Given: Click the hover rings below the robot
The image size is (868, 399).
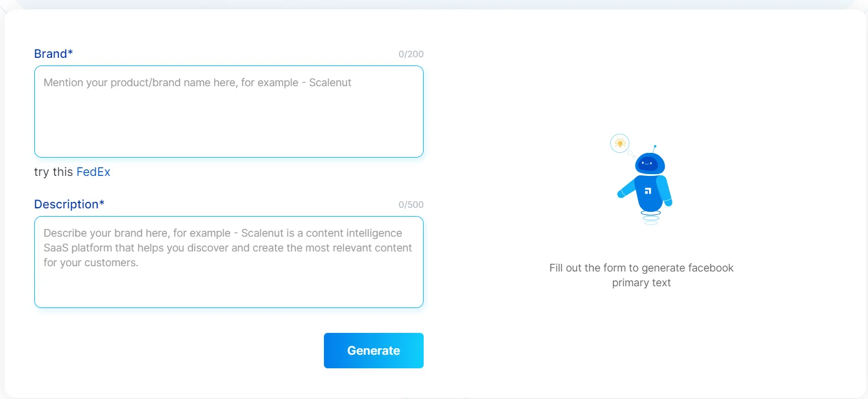Looking at the screenshot, I should [x=651, y=217].
